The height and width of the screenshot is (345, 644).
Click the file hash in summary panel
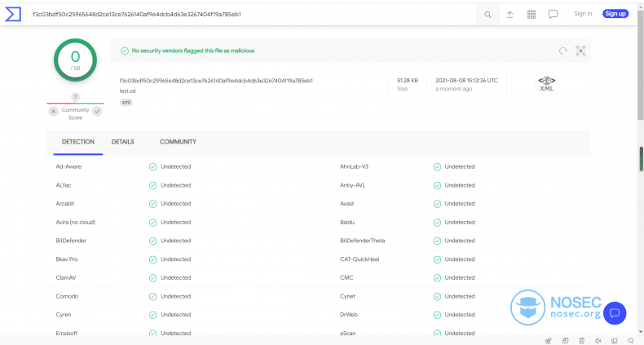216,81
